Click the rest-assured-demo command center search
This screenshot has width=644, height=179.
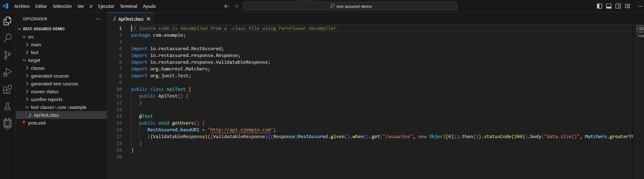point(350,6)
